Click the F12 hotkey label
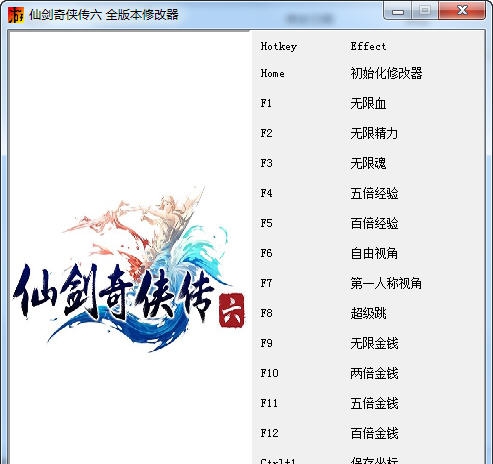The image size is (493, 464). tap(270, 433)
